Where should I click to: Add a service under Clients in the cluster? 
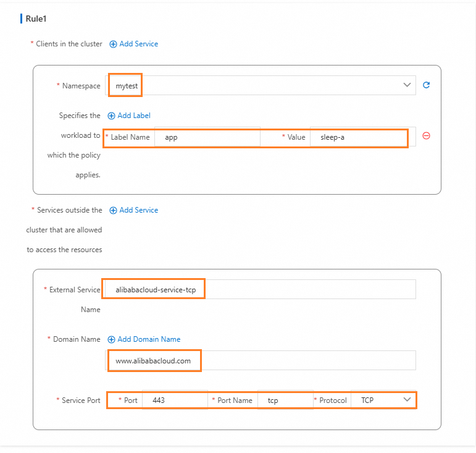(x=133, y=44)
